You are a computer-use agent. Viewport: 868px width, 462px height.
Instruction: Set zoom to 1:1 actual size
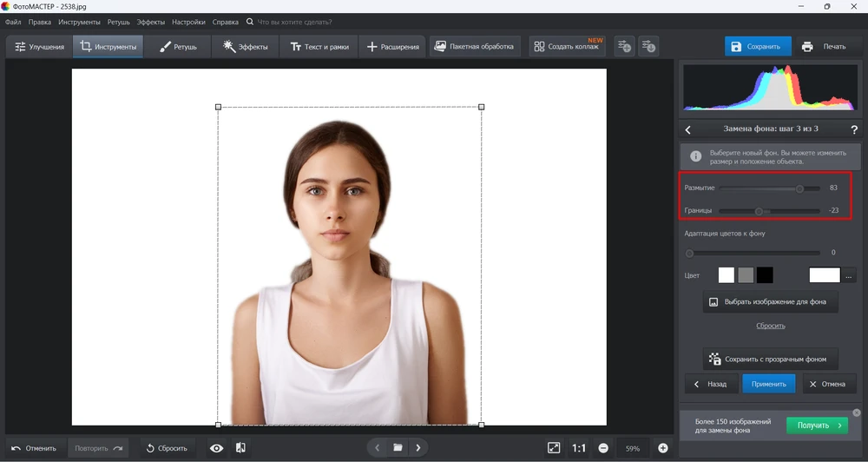click(579, 448)
